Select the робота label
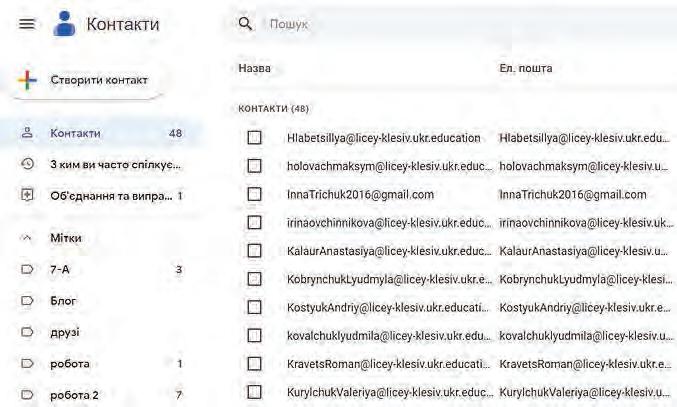The width and height of the screenshot is (677, 407). (70, 364)
